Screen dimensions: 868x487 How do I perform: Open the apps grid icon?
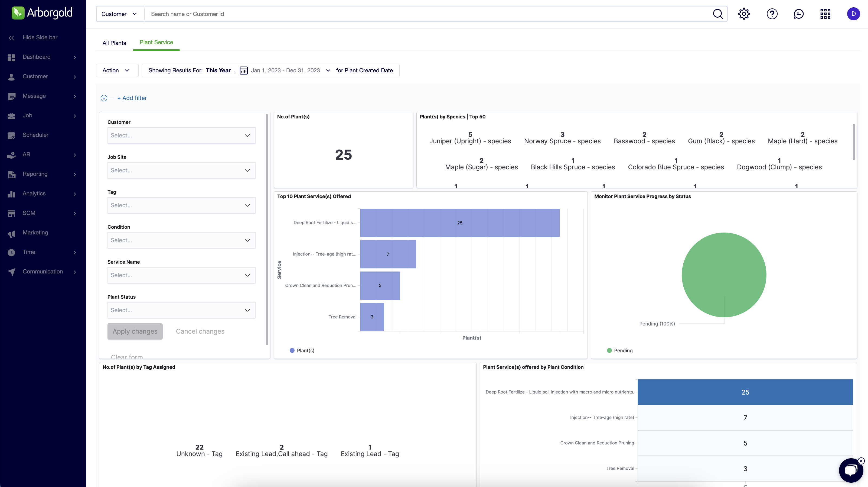coord(825,14)
